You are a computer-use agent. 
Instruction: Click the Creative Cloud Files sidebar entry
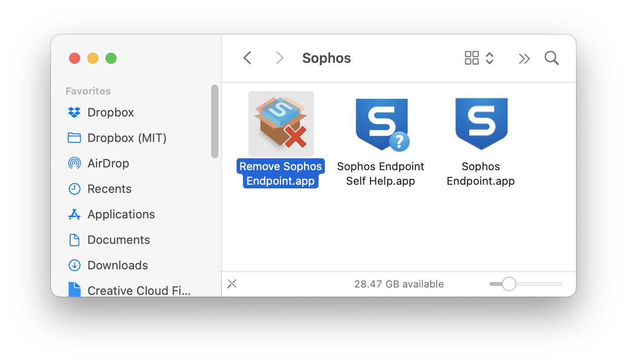[130, 290]
